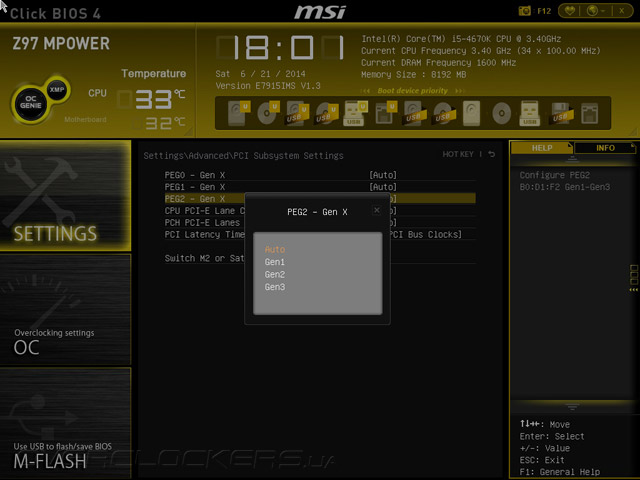Select legacy USB key boot icon
This screenshot has width=640, height=480.
point(529,113)
